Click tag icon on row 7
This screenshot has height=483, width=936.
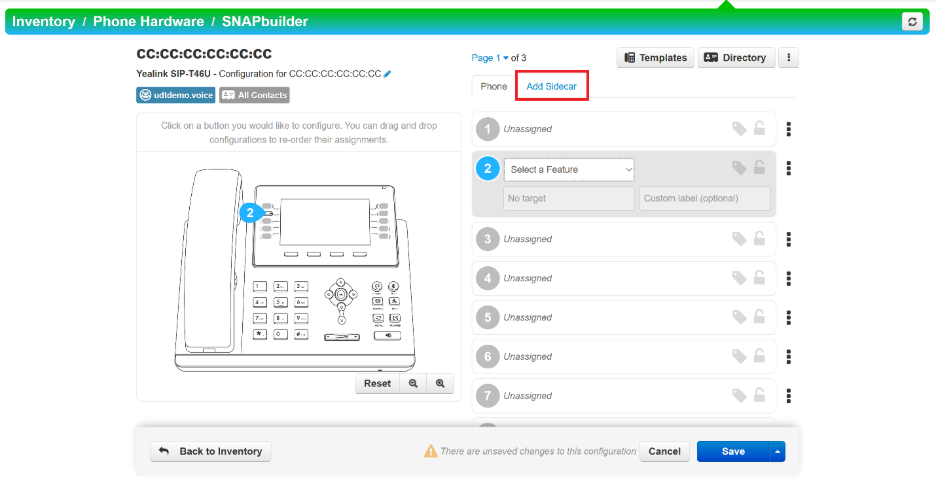pos(740,395)
